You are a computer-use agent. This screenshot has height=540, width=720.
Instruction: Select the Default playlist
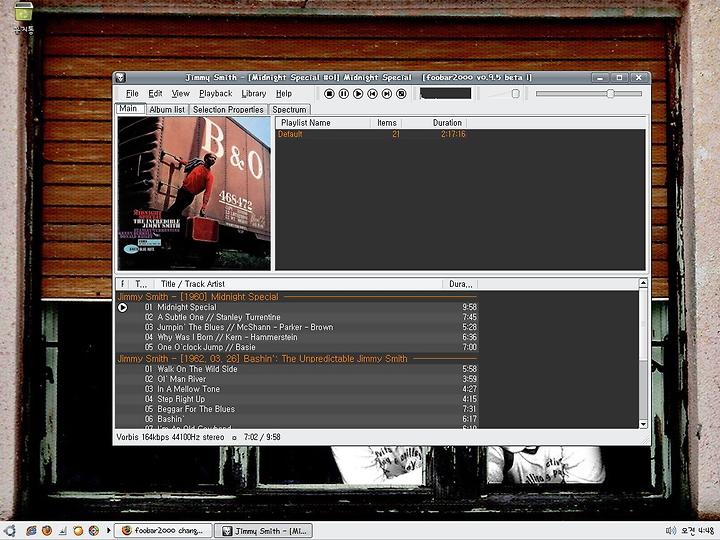[x=371, y=134]
